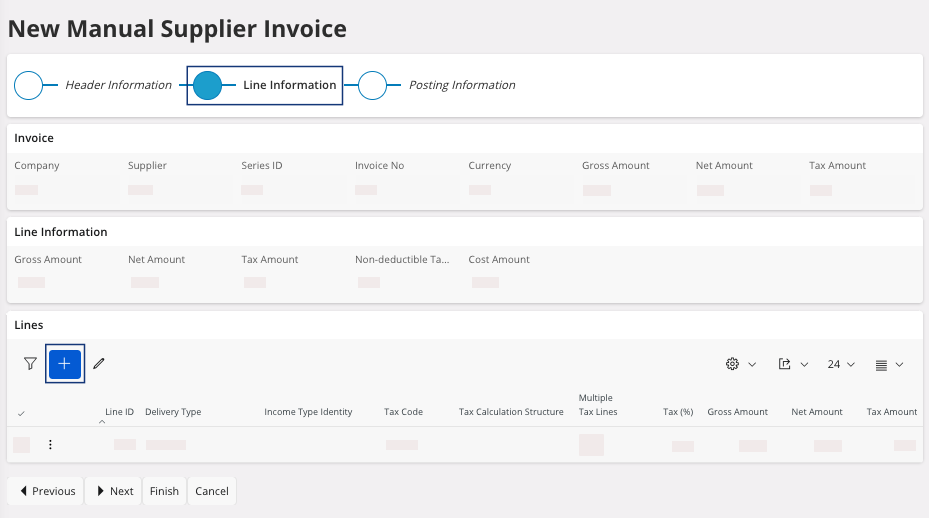Click the pencil edit icon in Lines toolbar
929x518 pixels.
[x=99, y=364]
